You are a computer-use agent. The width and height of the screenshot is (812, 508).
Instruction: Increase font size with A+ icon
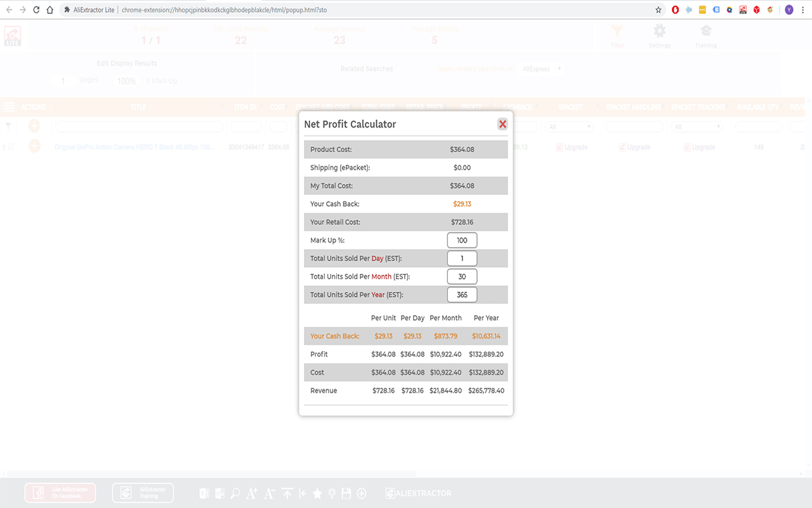pos(252,493)
